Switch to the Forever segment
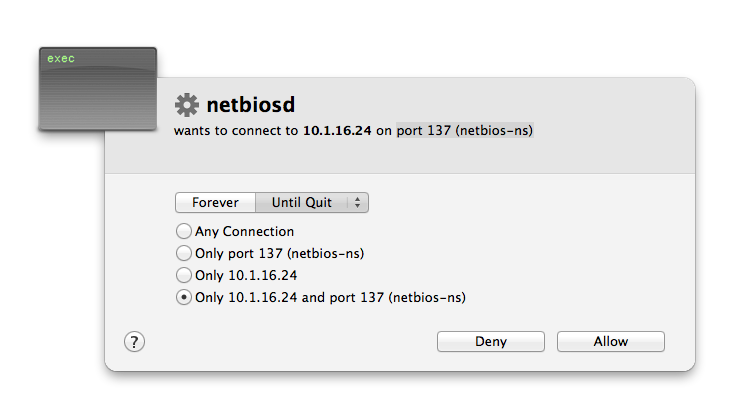Screen dimensions: 729x411 pyautogui.click(x=215, y=203)
